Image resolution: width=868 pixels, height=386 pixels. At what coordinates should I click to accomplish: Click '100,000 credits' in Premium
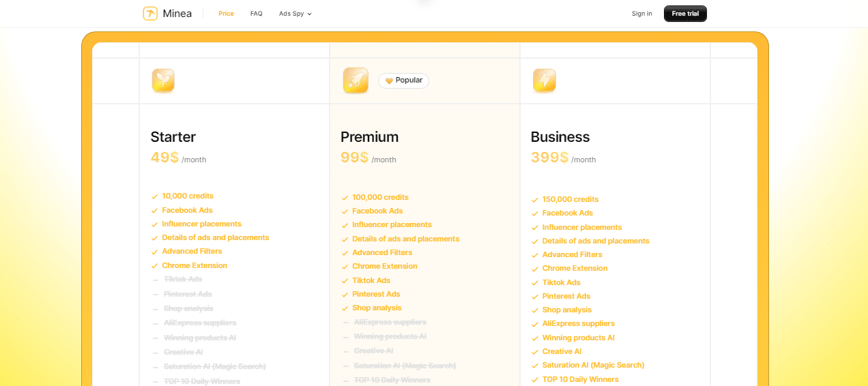pos(380,197)
